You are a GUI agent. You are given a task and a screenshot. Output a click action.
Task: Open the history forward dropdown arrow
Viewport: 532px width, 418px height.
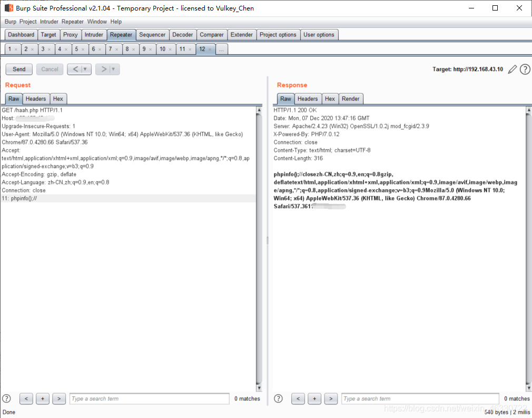pos(113,69)
